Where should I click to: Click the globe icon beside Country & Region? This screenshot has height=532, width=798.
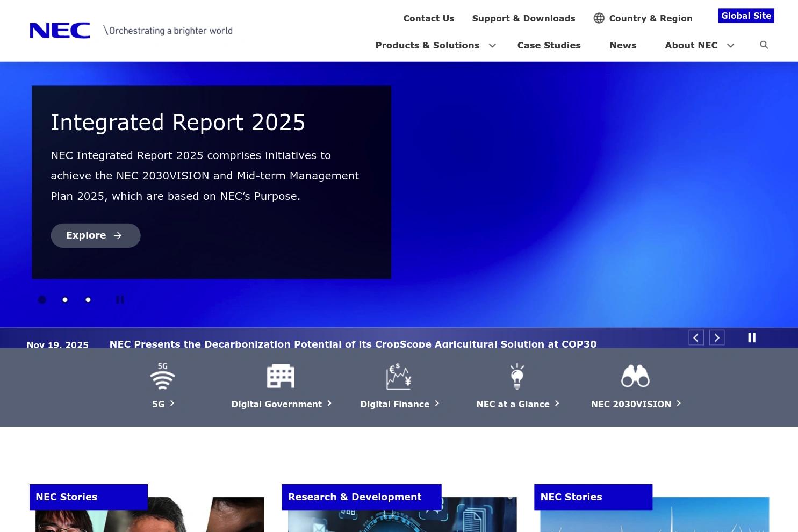coord(599,18)
